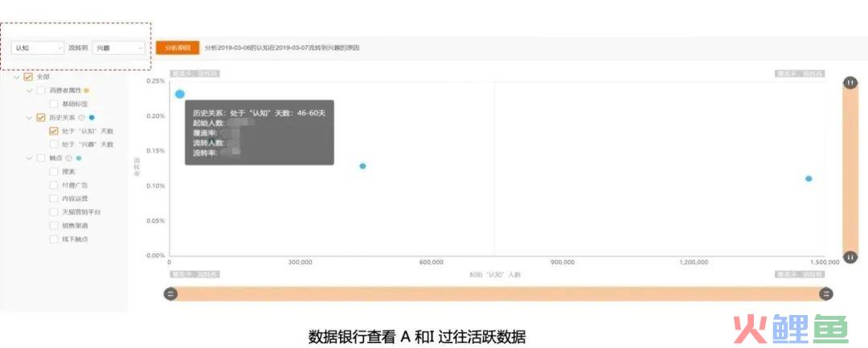The height and width of the screenshot is (348, 868).
Task: Click the left handle of horizontal range slider
Action: pyautogui.click(x=170, y=294)
